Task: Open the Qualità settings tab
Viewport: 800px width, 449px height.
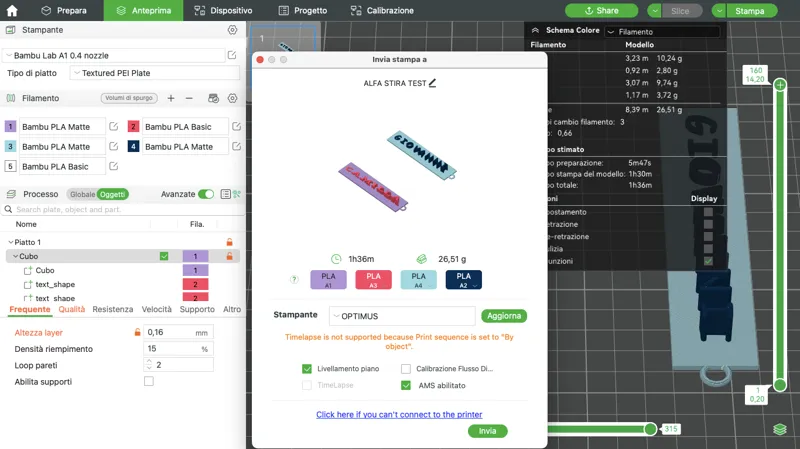Action: (71, 309)
